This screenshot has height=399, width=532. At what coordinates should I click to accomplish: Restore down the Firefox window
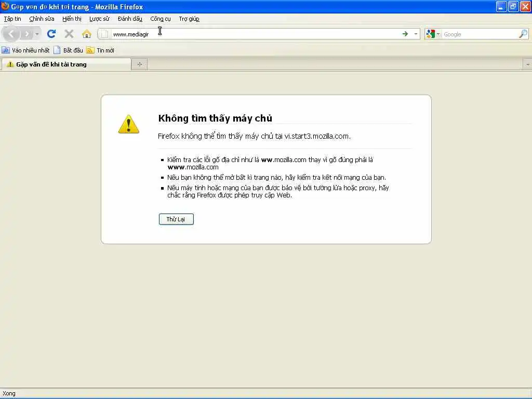coord(513,6)
